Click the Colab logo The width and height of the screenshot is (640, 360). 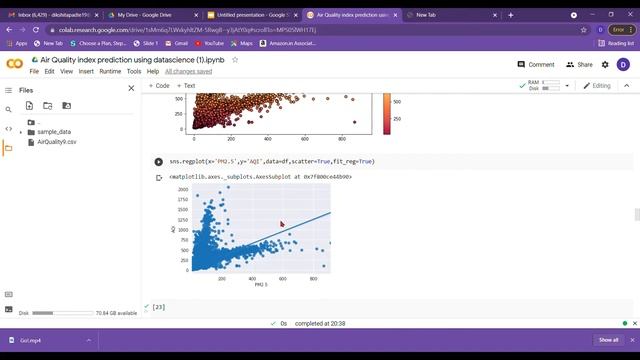(x=14, y=64)
